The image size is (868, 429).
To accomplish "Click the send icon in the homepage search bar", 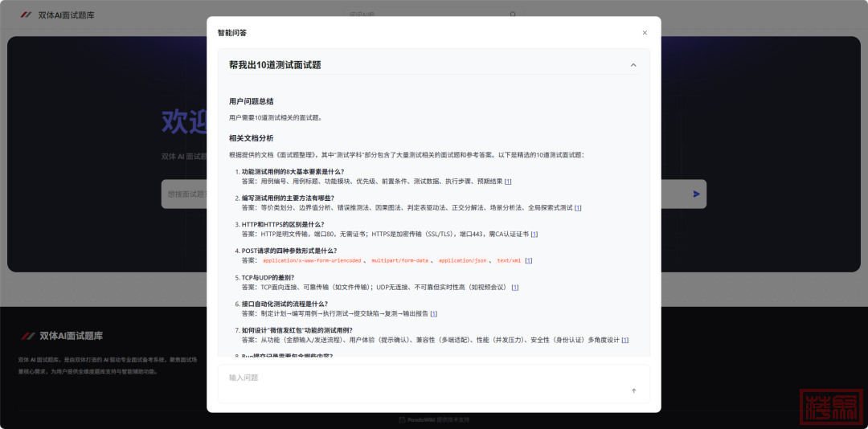I will 696,194.
